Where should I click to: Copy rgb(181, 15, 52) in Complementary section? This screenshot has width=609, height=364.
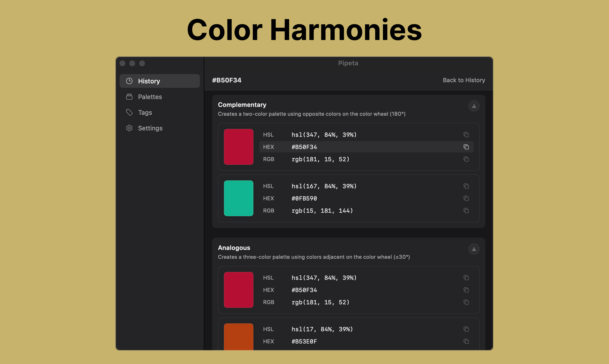click(x=466, y=159)
